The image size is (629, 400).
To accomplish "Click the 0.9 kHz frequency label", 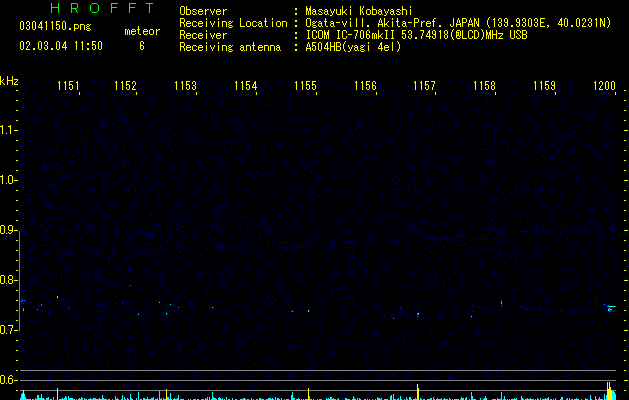I will 8,230.
